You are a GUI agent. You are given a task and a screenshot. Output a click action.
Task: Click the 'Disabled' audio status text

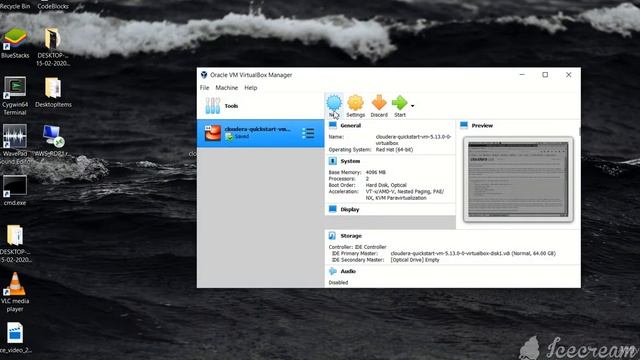(338, 282)
